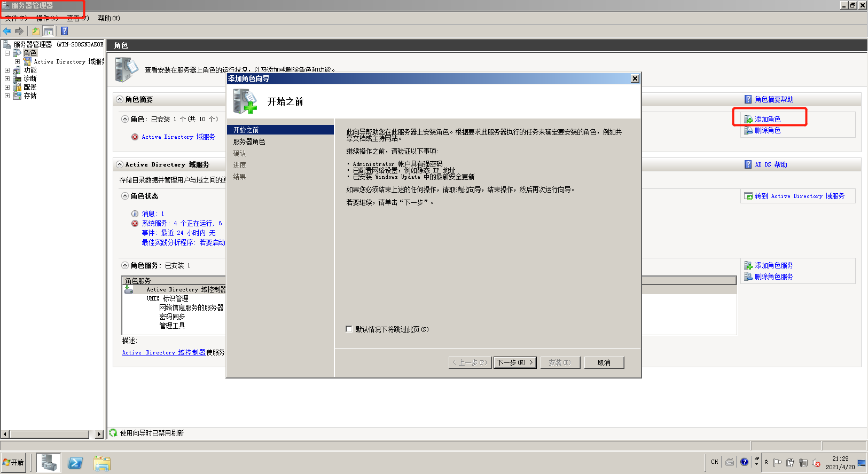Viewport: 868px width, 474px height.
Task: Click the Server Manager taskbar icon
Action: click(x=49, y=463)
